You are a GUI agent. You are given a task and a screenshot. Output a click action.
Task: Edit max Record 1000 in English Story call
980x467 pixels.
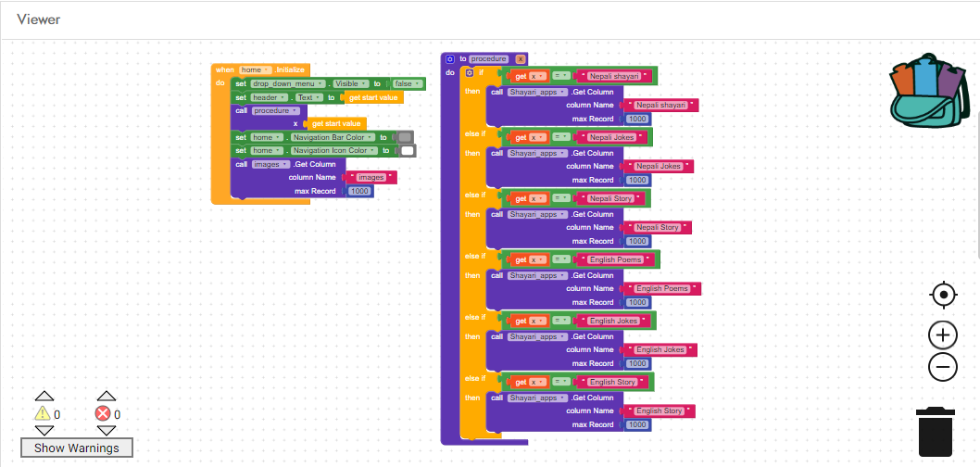[x=637, y=424]
